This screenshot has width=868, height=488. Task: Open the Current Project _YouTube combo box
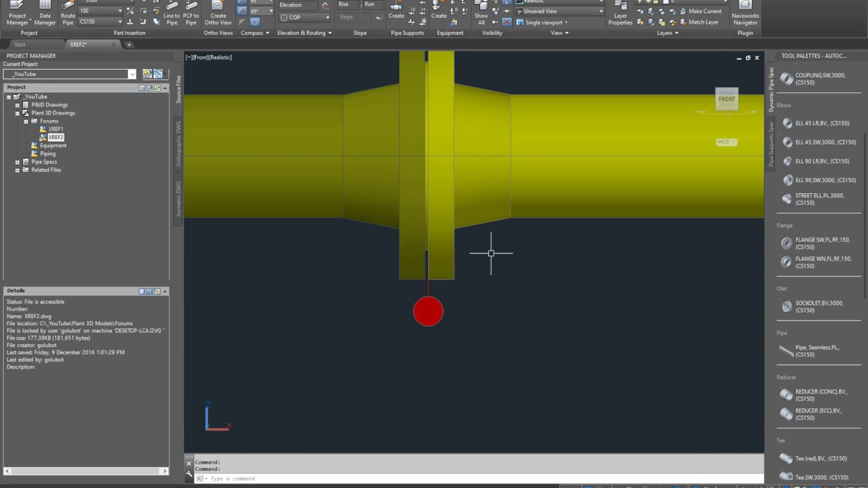coord(70,74)
